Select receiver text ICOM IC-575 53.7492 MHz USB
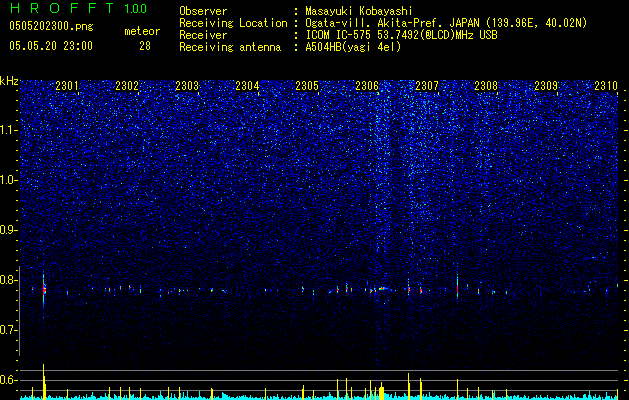 click(x=401, y=35)
